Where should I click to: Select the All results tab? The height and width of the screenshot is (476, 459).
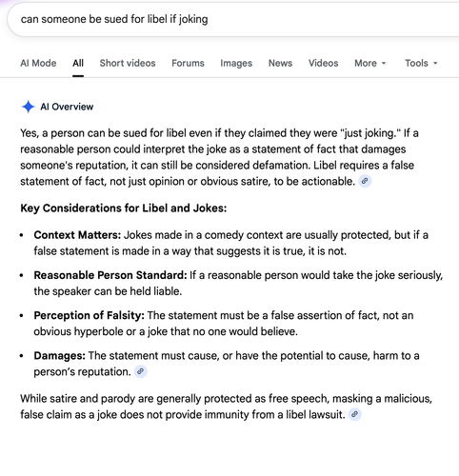78,63
